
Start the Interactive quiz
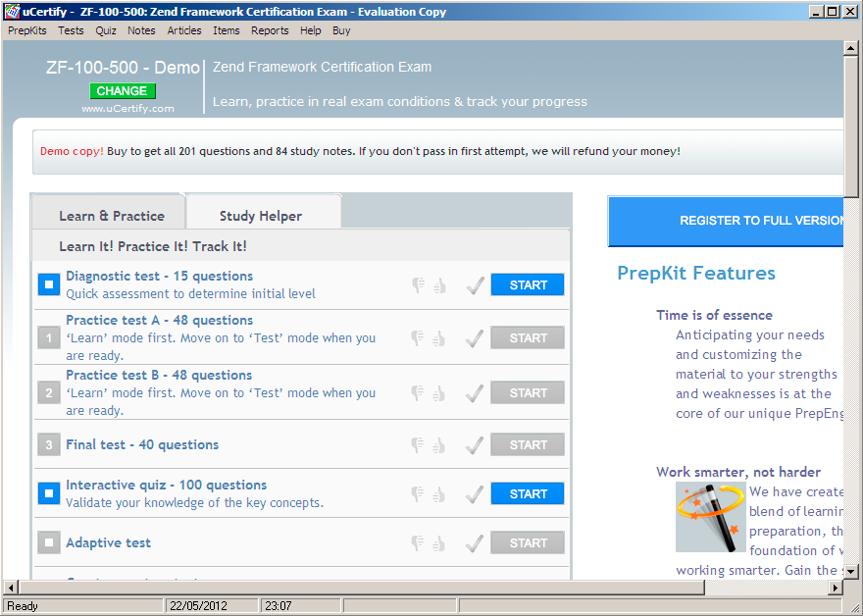(x=528, y=493)
